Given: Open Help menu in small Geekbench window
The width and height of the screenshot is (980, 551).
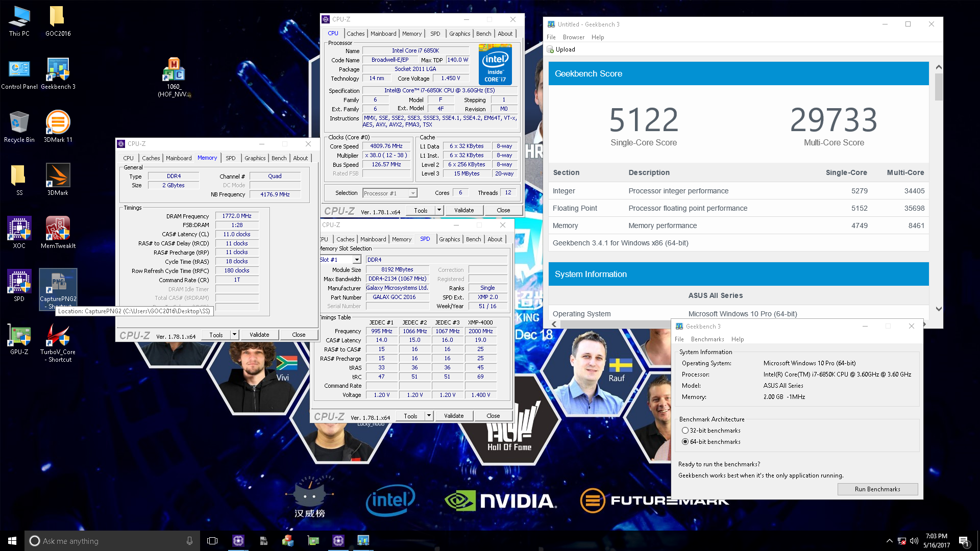Looking at the screenshot, I should [737, 339].
